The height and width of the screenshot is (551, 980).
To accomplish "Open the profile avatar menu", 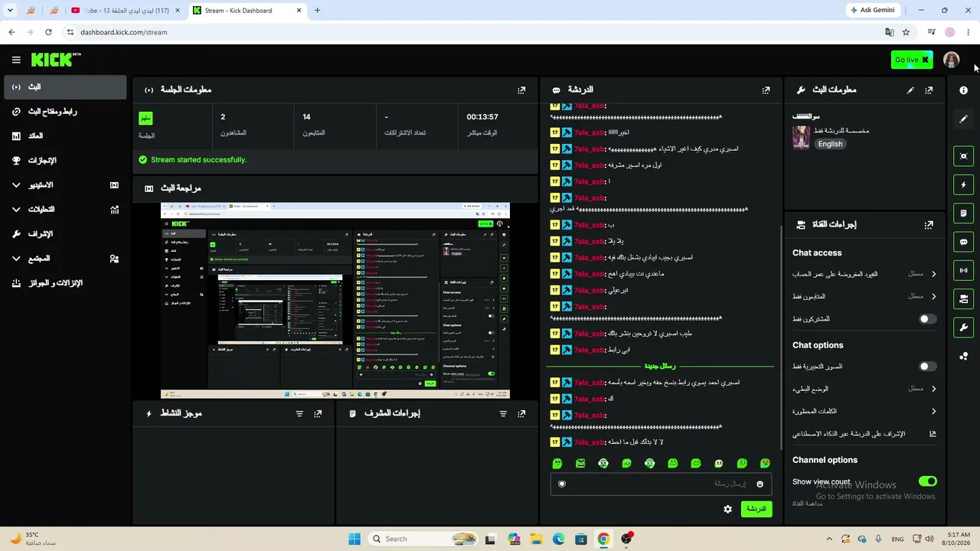I will click(x=951, y=60).
